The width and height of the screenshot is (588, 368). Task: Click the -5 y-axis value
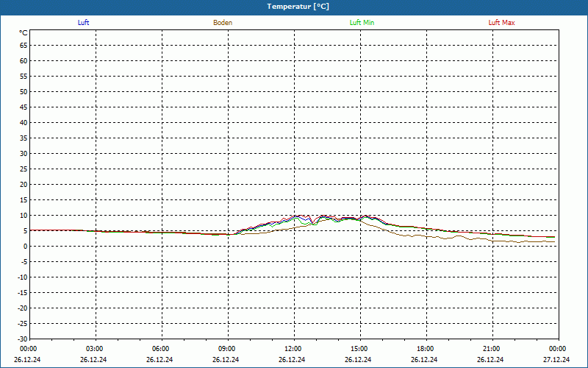(x=24, y=262)
